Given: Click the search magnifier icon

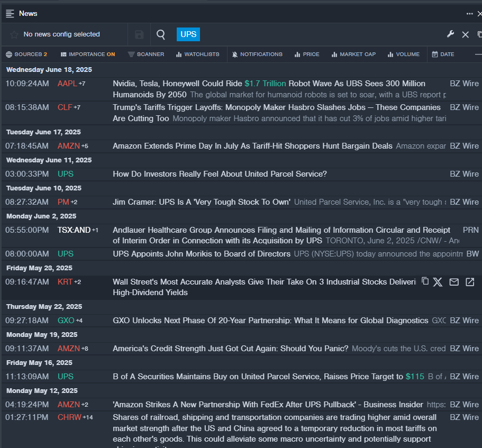Looking at the screenshot, I should [161, 34].
